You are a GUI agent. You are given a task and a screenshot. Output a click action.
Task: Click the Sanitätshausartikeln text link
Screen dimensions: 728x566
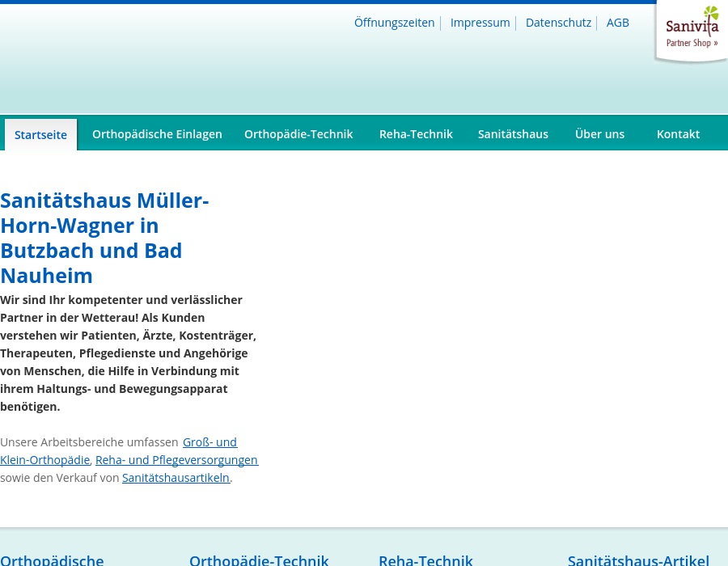click(176, 477)
